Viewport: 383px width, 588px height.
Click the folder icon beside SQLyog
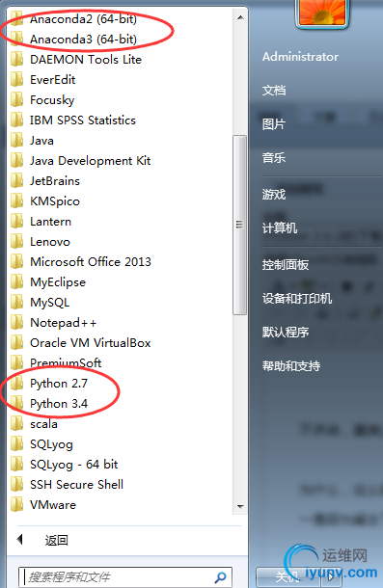tap(16, 444)
